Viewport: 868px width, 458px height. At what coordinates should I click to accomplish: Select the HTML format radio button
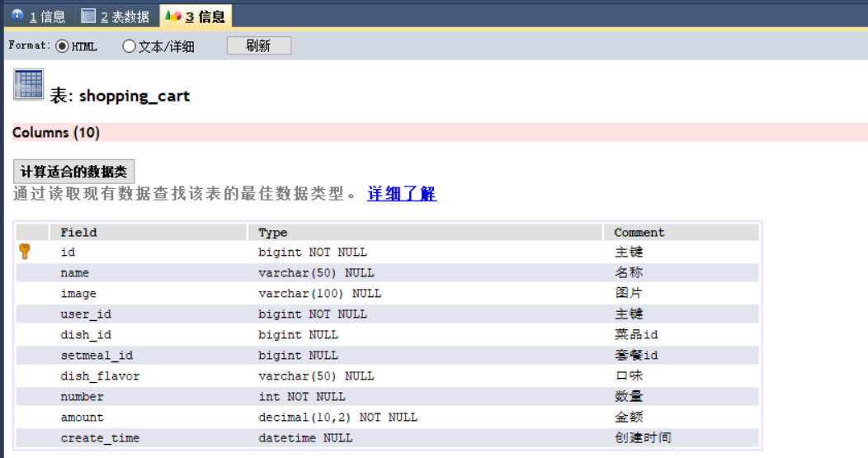pyautogui.click(x=62, y=46)
